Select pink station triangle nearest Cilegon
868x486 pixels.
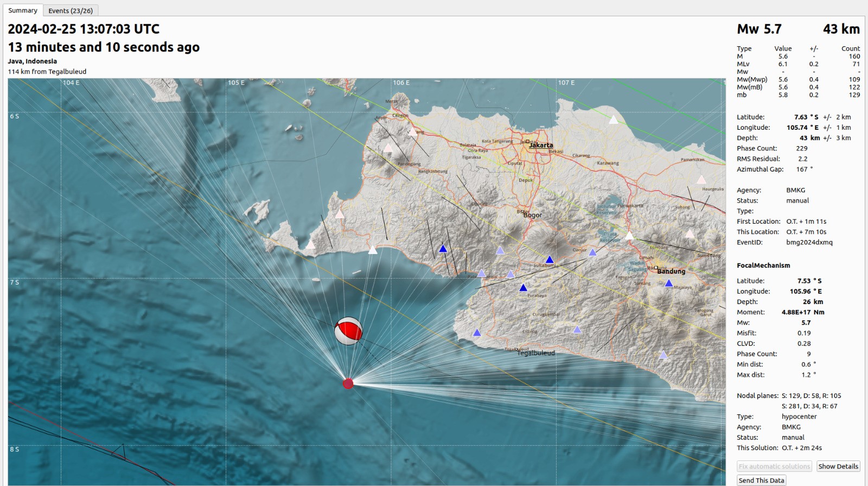click(413, 131)
